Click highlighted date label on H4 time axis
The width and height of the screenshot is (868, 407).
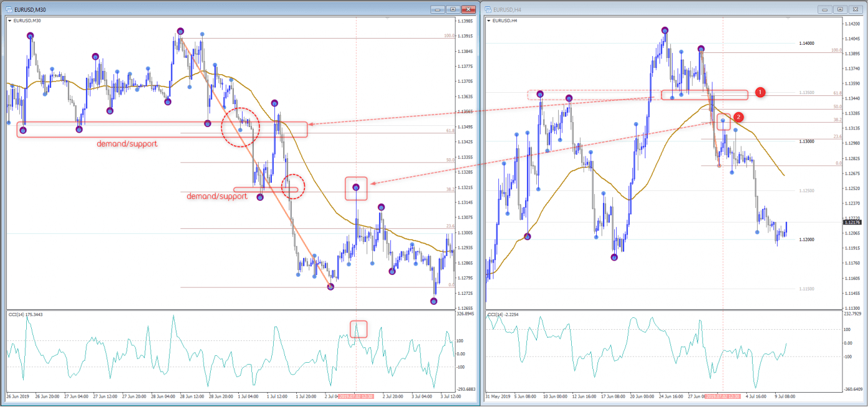[722, 396]
